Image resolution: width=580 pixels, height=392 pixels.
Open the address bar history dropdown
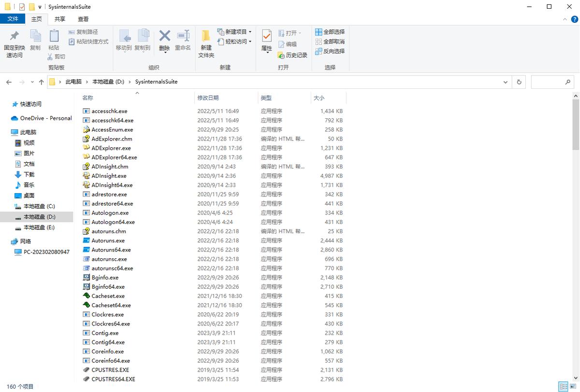[506, 82]
